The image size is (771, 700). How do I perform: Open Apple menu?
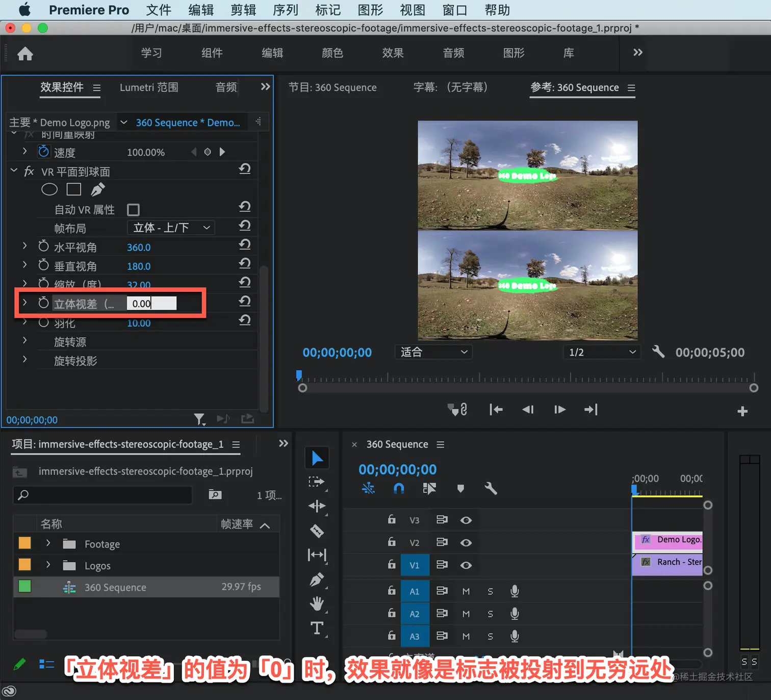(x=24, y=10)
